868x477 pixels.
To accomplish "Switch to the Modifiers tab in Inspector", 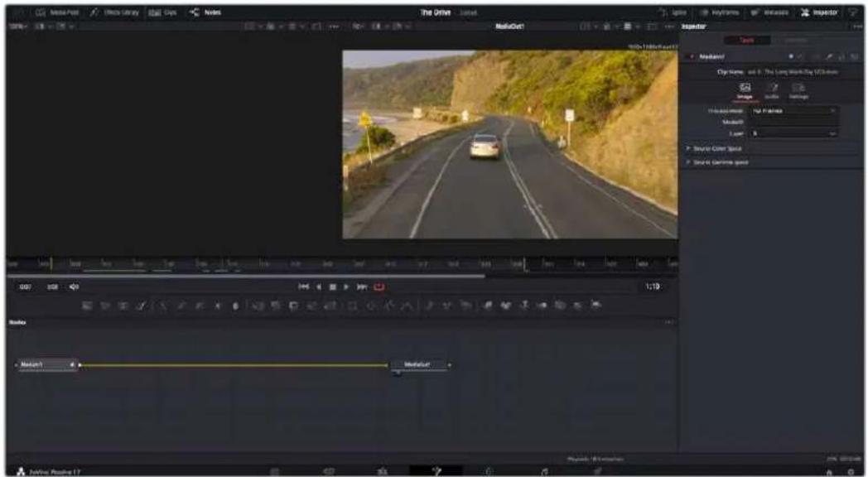I will [x=794, y=41].
